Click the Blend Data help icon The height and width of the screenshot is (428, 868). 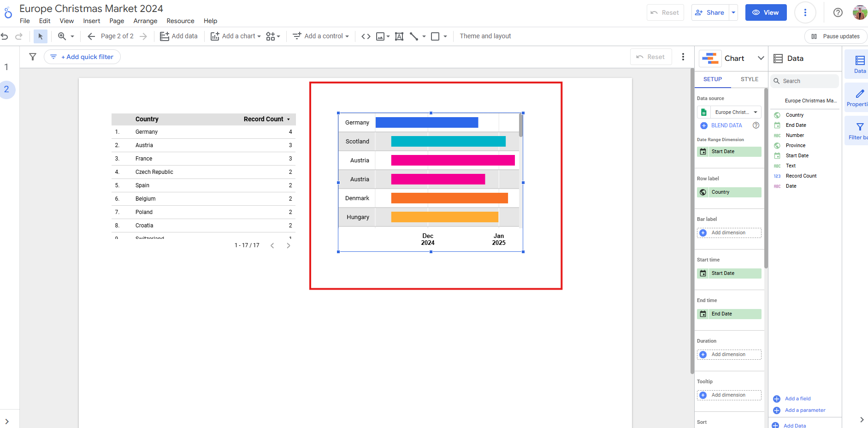756,125
